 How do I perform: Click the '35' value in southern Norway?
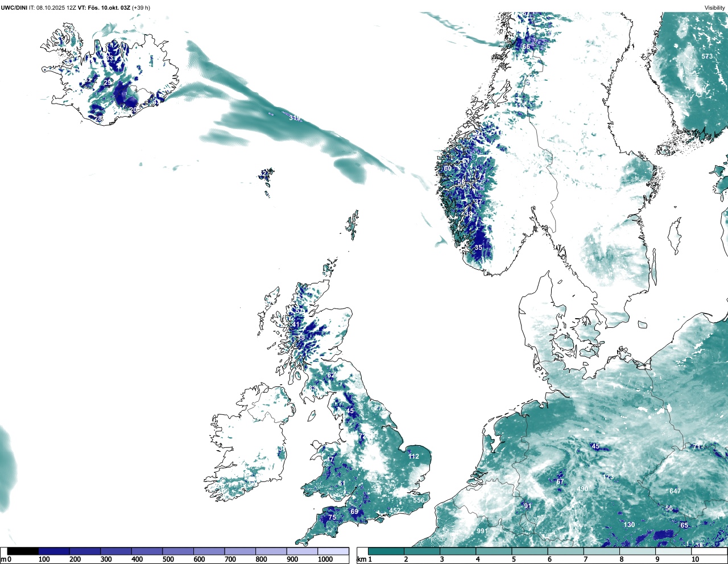pos(478,248)
